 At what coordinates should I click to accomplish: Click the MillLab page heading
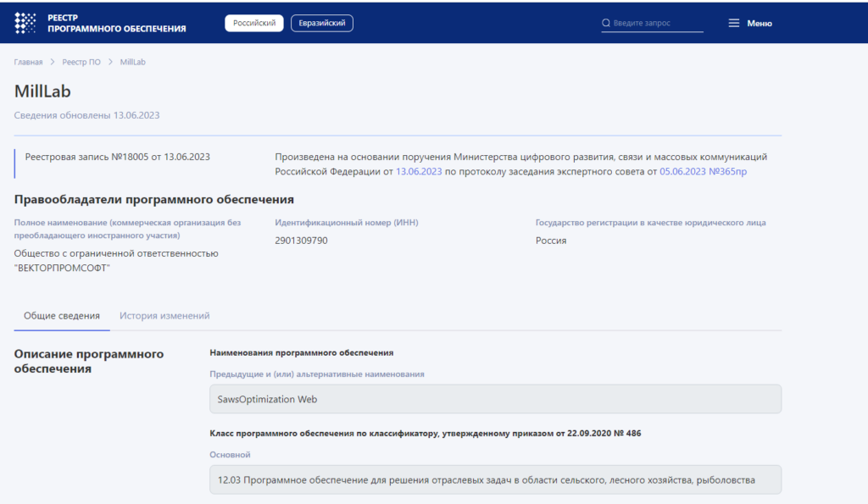[42, 91]
